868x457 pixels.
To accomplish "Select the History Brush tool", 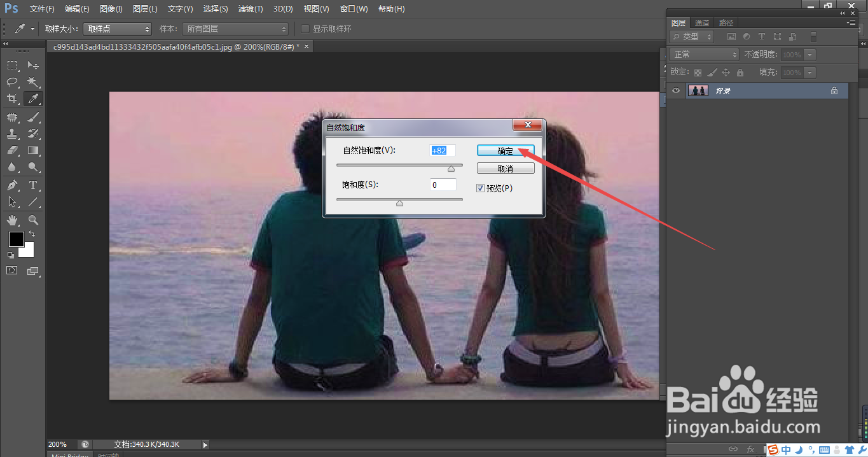I will pos(33,134).
